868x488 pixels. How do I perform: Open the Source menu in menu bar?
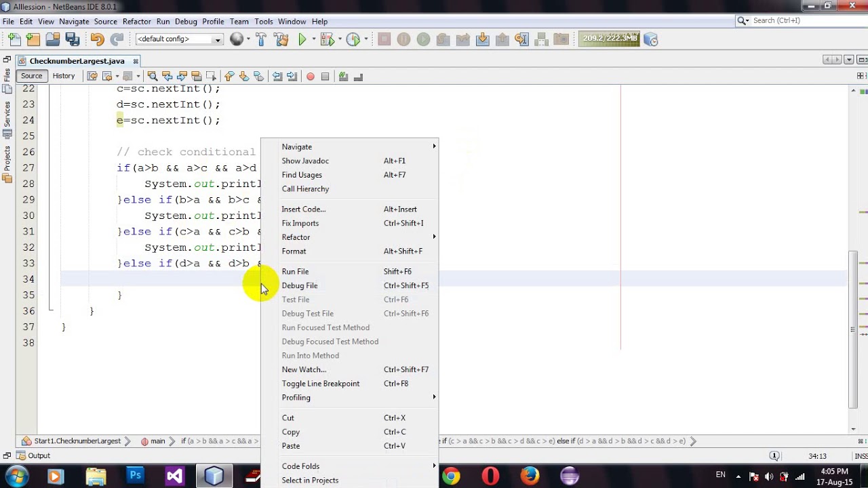(105, 22)
